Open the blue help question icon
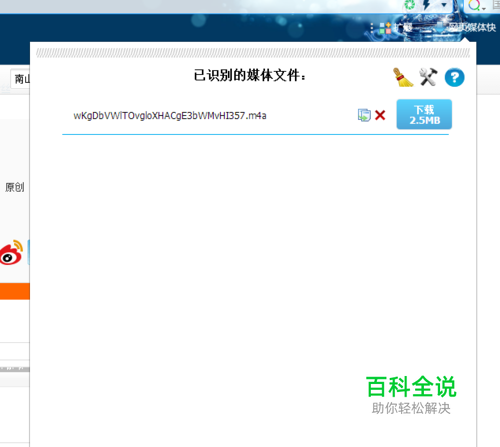The image size is (500, 447). tap(454, 77)
